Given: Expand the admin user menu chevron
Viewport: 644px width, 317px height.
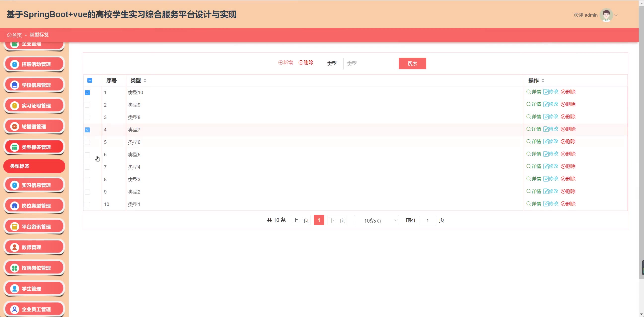Looking at the screenshot, I should click(616, 15).
